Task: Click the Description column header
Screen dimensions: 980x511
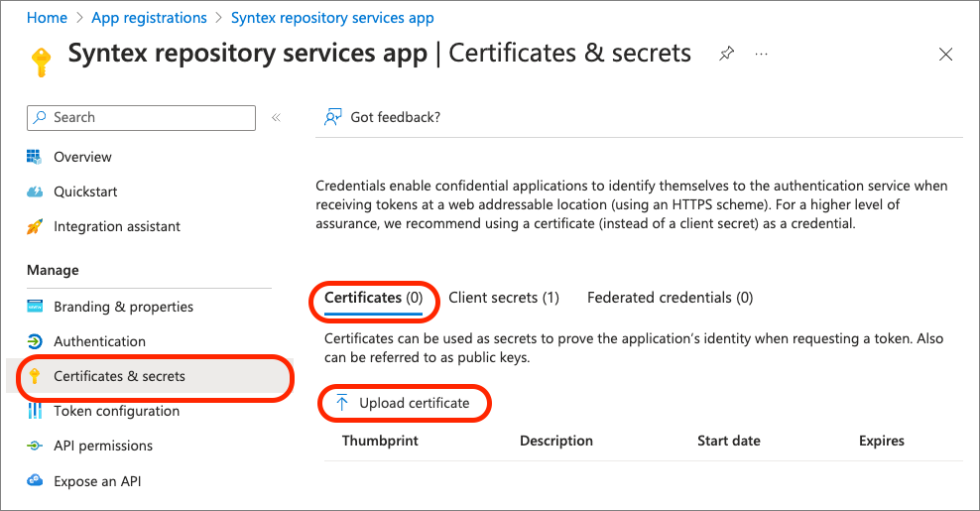Action: 556,441
